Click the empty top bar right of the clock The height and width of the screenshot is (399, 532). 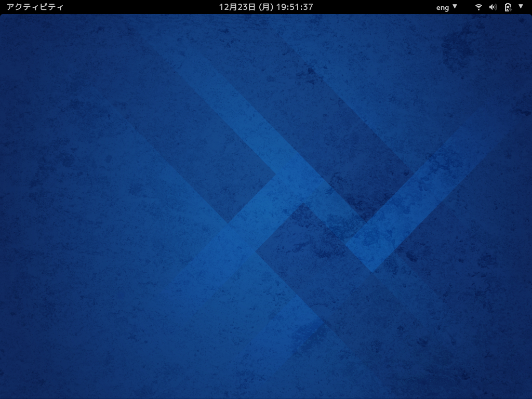tap(373, 7)
